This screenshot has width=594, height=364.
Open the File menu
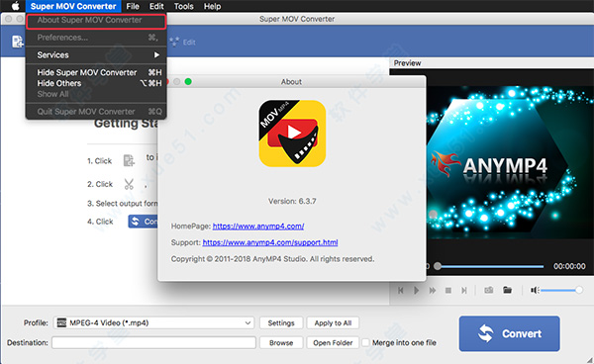point(133,6)
